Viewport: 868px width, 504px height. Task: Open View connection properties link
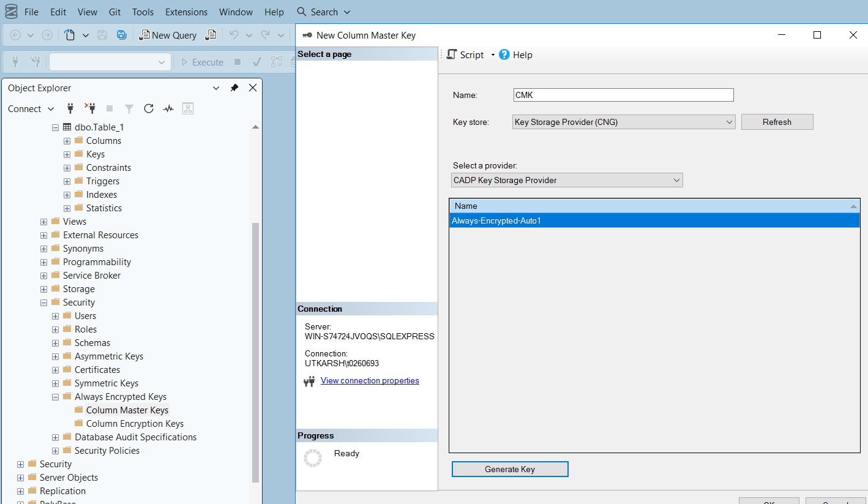tap(370, 380)
